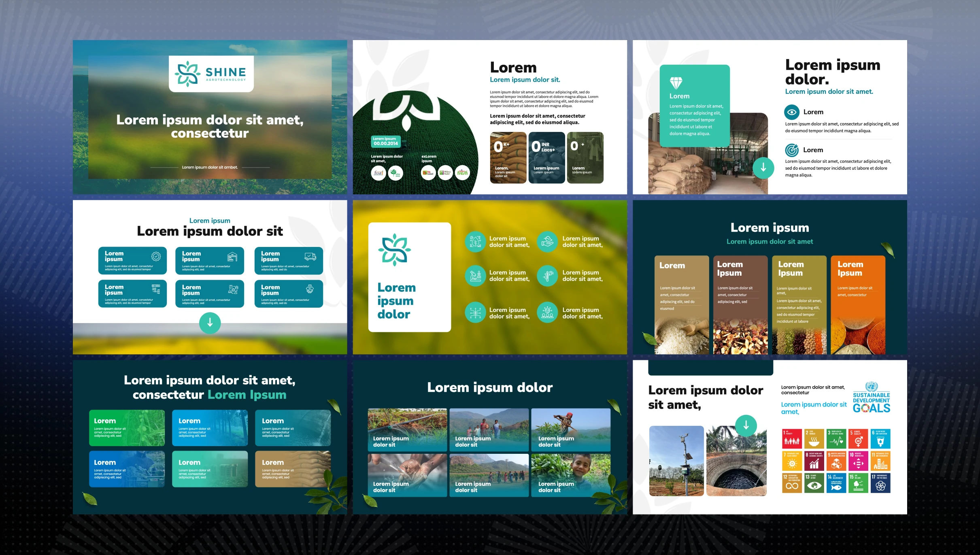Click down arrow button above the well photo
The width and height of the screenshot is (980, 555).
click(746, 425)
